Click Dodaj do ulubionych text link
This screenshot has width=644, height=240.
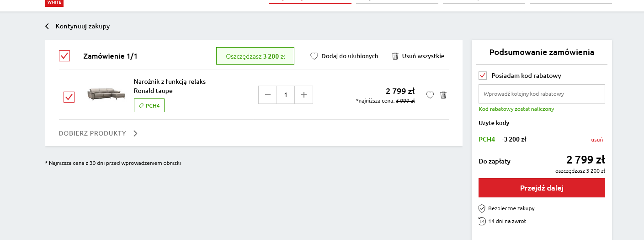pyautogui.click(x=350, y=56)
